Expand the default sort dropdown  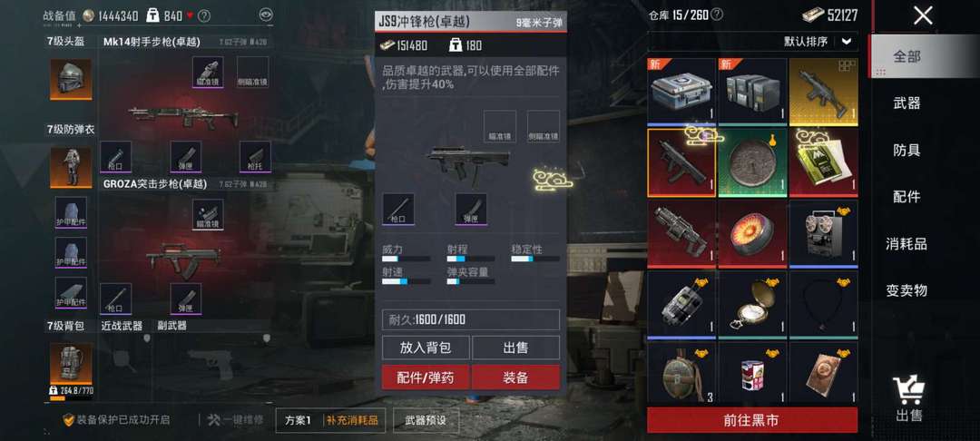847,41
